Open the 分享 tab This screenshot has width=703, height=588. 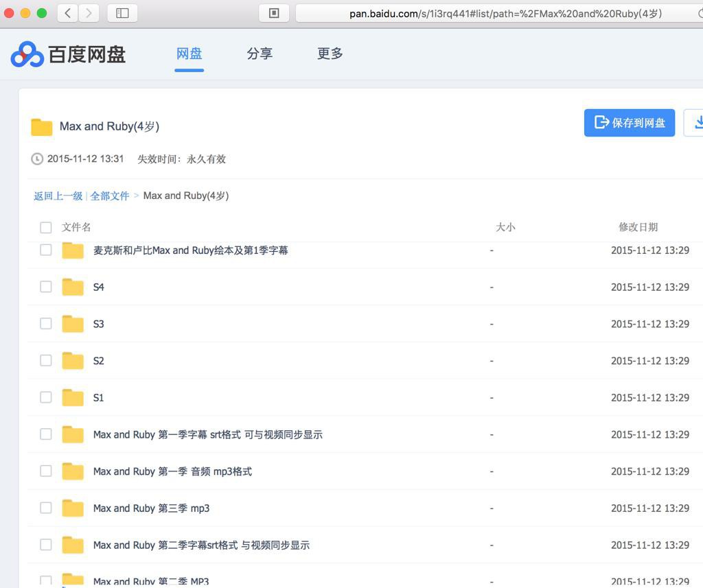(260, 54)
